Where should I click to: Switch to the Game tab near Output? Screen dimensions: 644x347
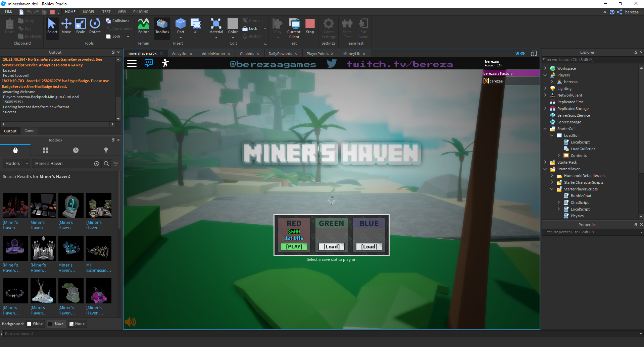[x=29, y=131]
